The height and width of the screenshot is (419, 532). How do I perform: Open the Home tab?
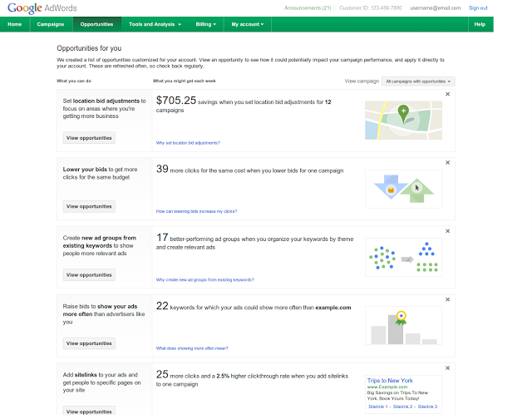15,24
